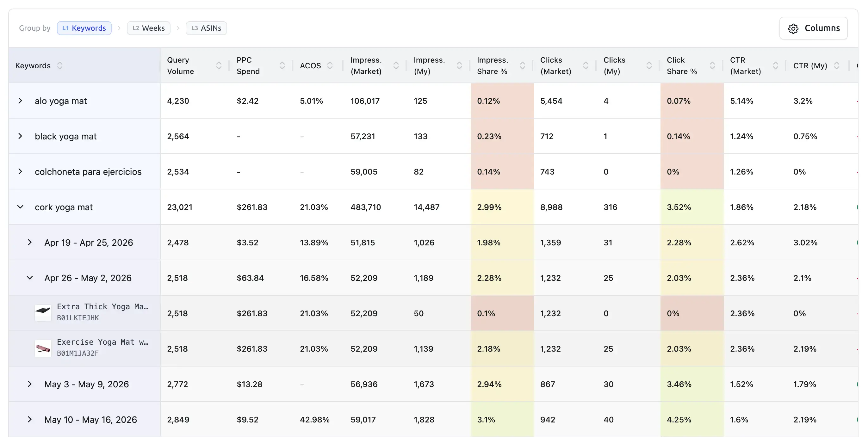The width and height of the screenshot is (868, 437).
Task: Open the Exercise Yoga Mat product thumbnail
Action: coord(43,348)
